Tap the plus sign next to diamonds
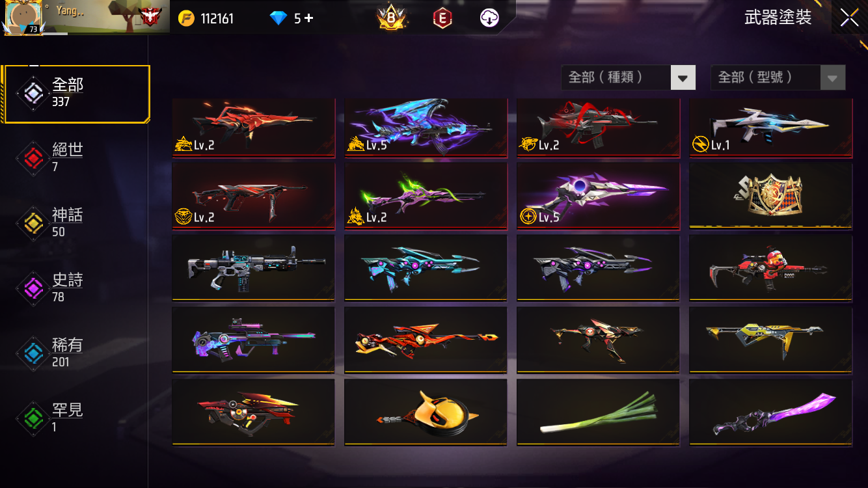This screenshot has height=488, width=868. point(309,18)
